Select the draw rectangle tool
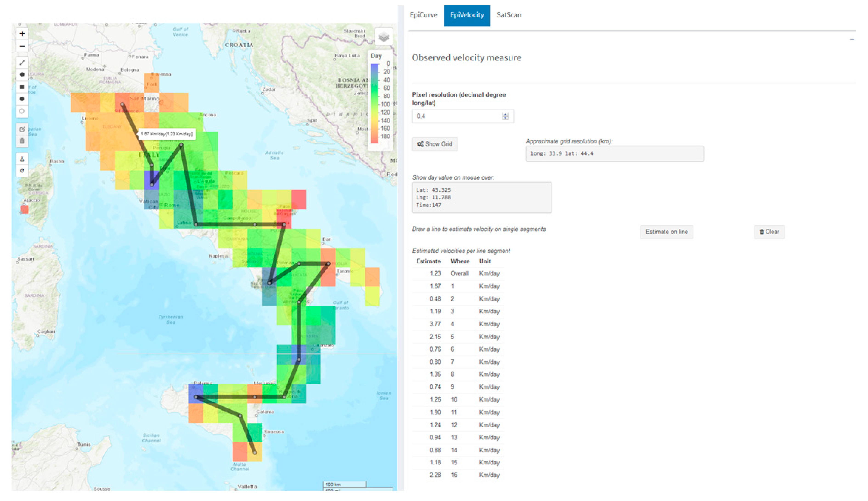The height and width of the screenshot is (501, 868). [x=22, y=87]
